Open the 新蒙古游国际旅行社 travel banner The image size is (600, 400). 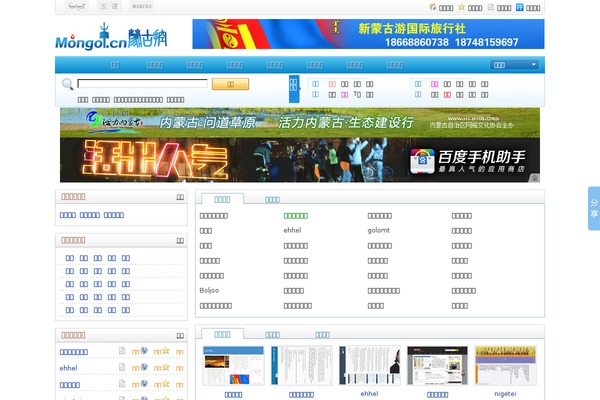[368, 34]
